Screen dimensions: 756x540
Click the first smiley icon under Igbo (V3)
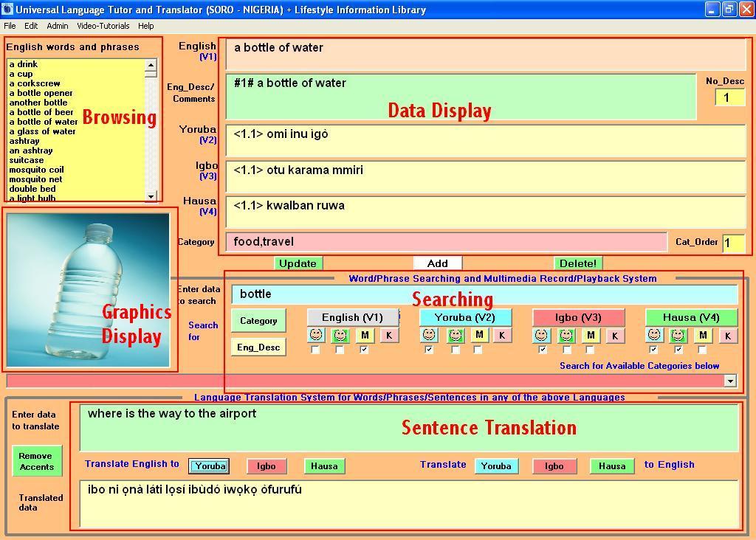(542, 336)
